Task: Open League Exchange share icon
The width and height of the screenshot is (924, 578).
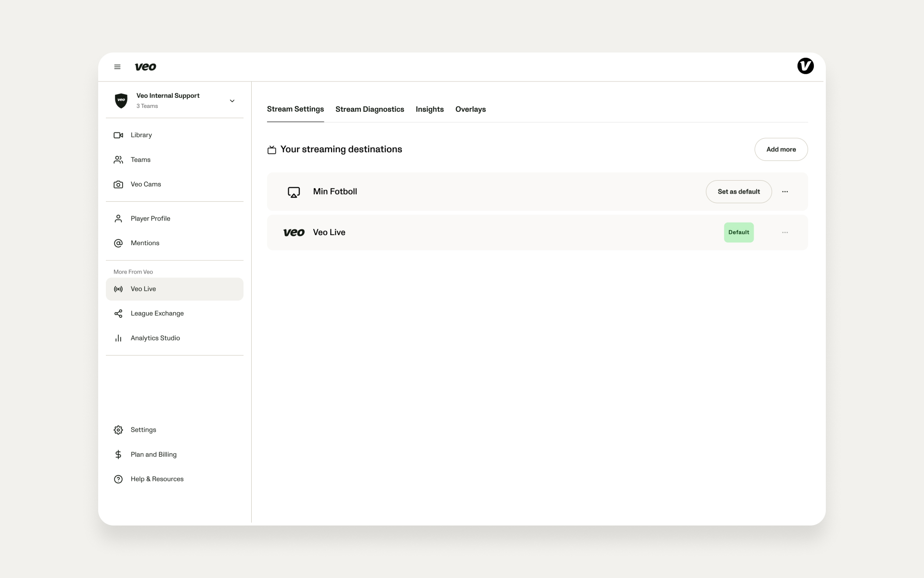Action: (118, 314)
